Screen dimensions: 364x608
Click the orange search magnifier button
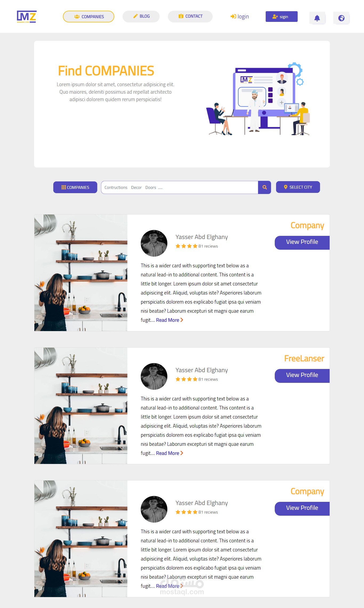tap(265, 187)
